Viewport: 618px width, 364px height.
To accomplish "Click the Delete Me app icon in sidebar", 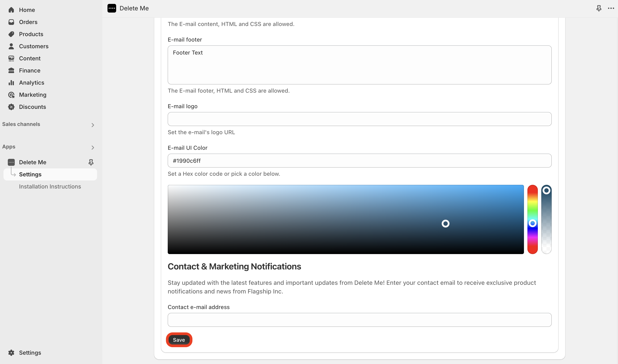I will pyautogui.click(x=11, y=162).
